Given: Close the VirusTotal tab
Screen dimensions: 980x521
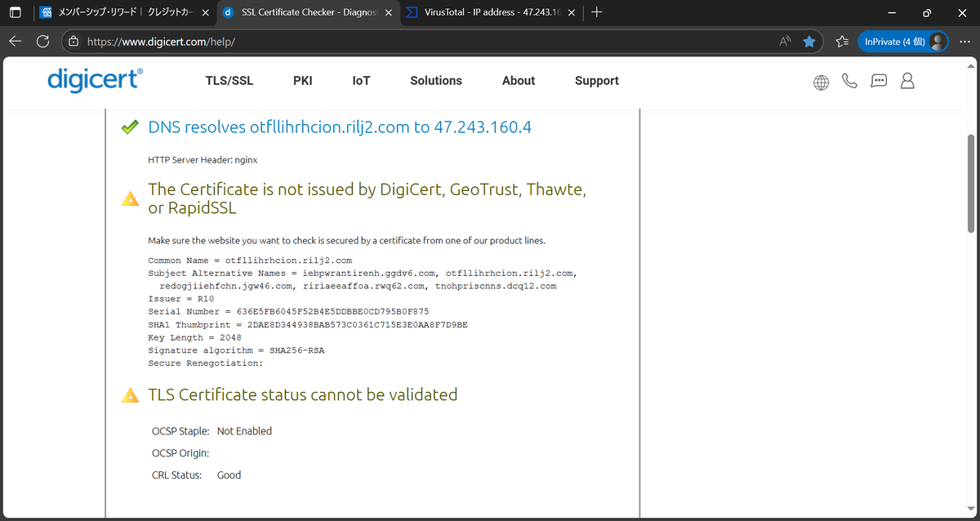Looking at the screenshot, I should pyautogui.click(x=571, y=13).
